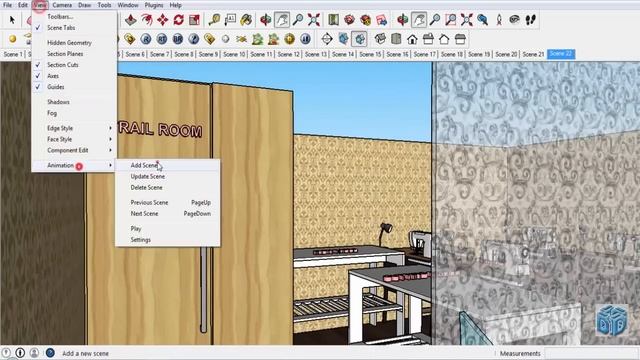The width and height of the screenshot is (640, 360).
Task: Switch to Iso standard view
Action: pyautogui.click(x=380, y=39)
